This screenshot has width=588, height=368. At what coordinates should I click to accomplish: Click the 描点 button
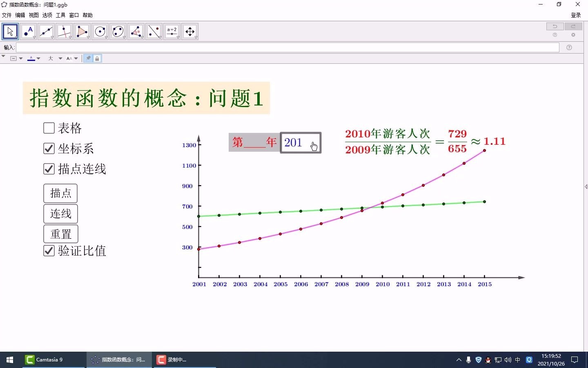click(x=60, y=193)
